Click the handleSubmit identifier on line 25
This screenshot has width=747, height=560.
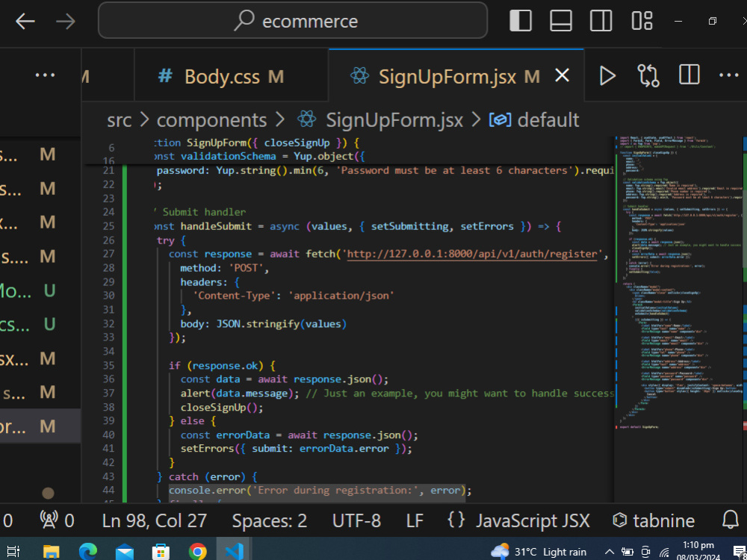coord(216,226)
